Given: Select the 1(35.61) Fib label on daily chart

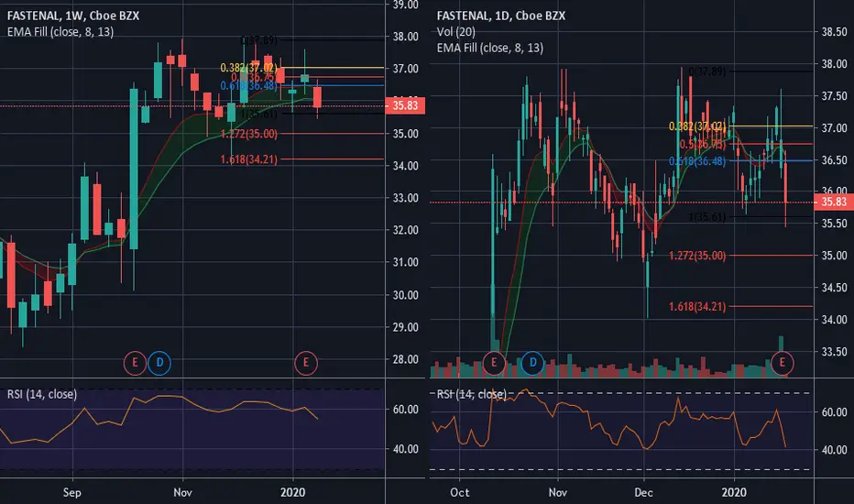Looking at the screenshot, I should 707,217.
